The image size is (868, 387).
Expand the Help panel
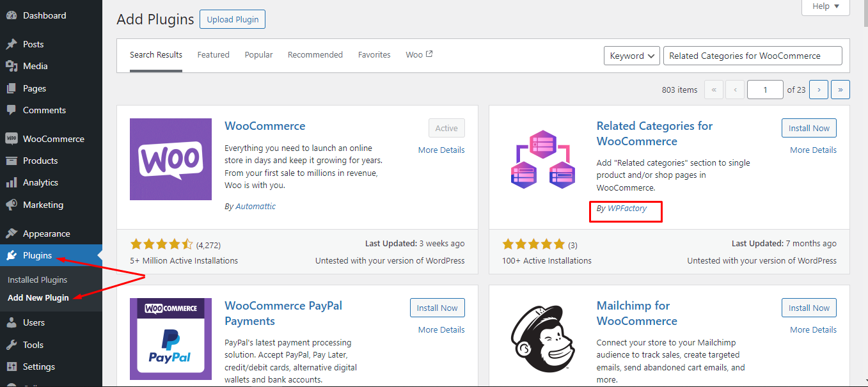pos(826,6)
